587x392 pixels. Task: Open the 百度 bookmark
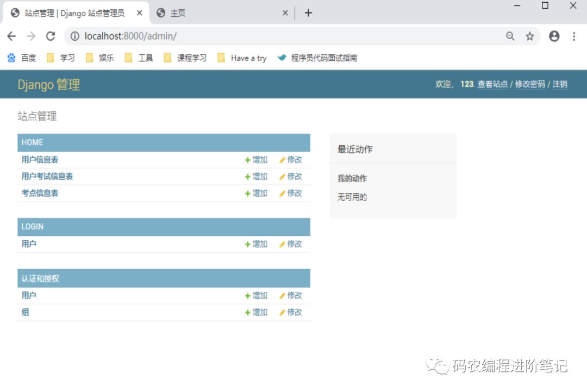coord(22,58)
